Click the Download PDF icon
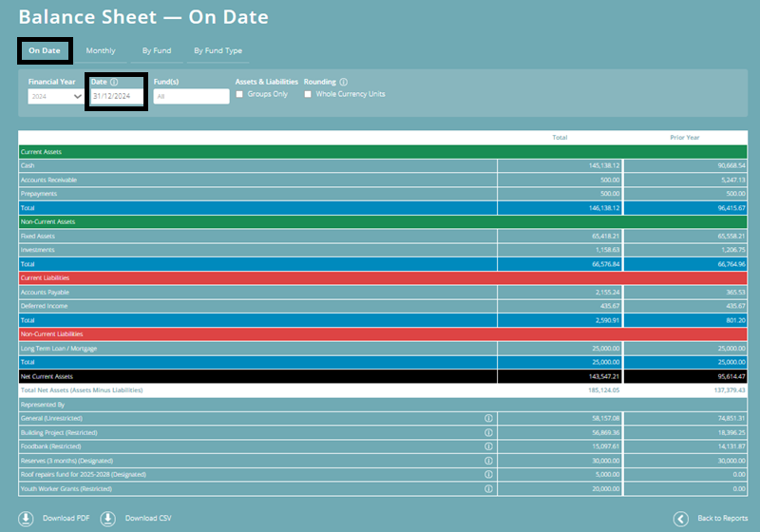 point(26,519)
